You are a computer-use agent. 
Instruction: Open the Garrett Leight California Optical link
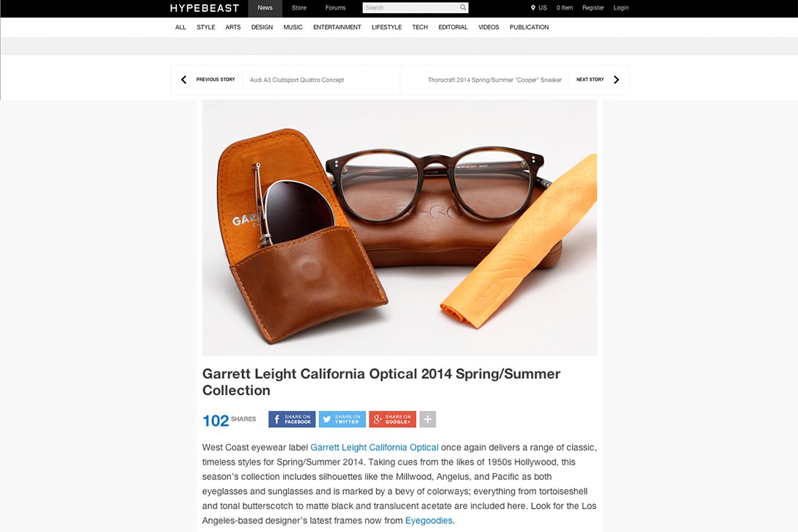click(374, 448)
